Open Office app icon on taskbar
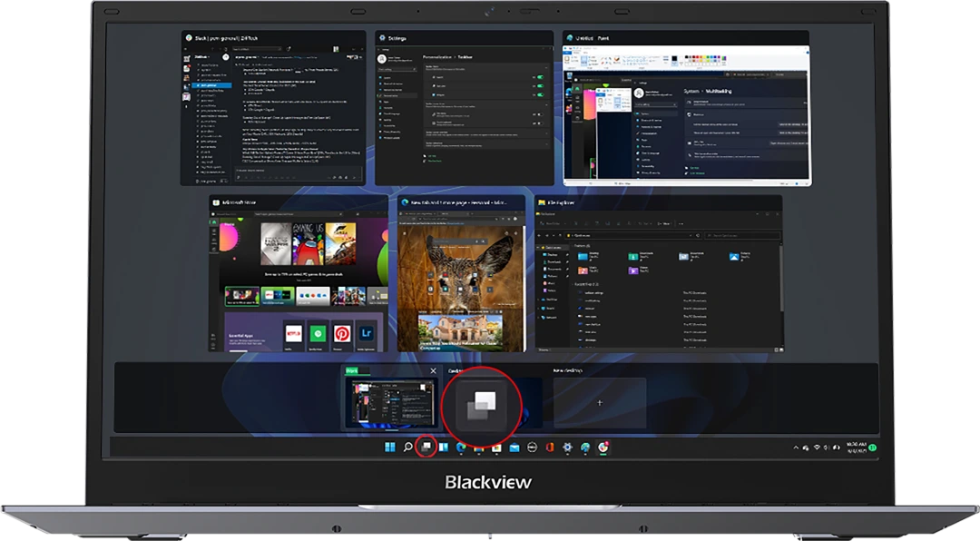This screenshot has height=541, width=980. 549,448
